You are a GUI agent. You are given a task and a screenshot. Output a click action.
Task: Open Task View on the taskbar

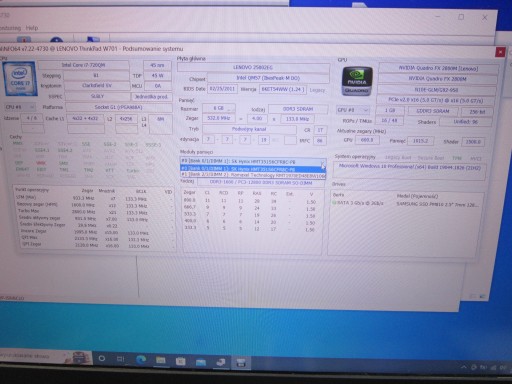pos(120,359)
